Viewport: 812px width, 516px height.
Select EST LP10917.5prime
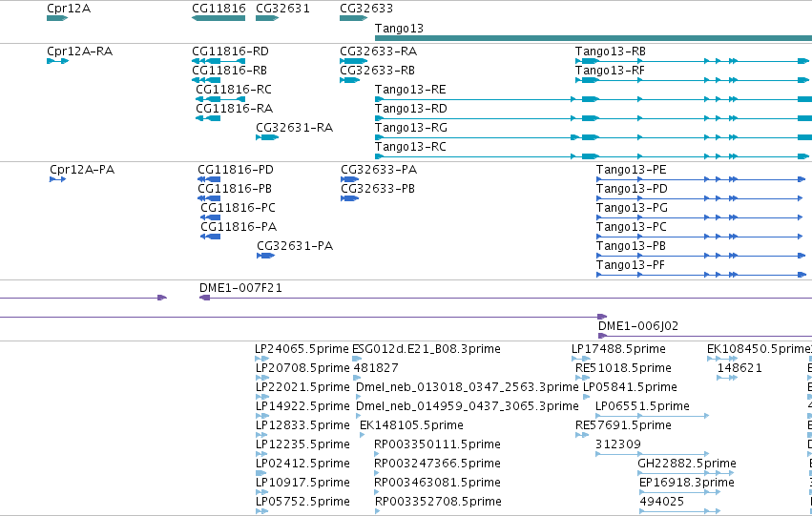pyautogui.click(x=302, y=484)
